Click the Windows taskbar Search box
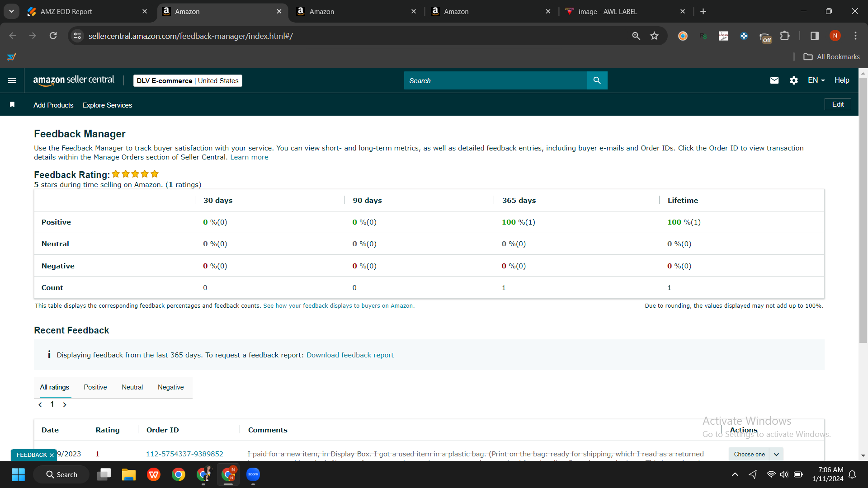 pos(61,474)
